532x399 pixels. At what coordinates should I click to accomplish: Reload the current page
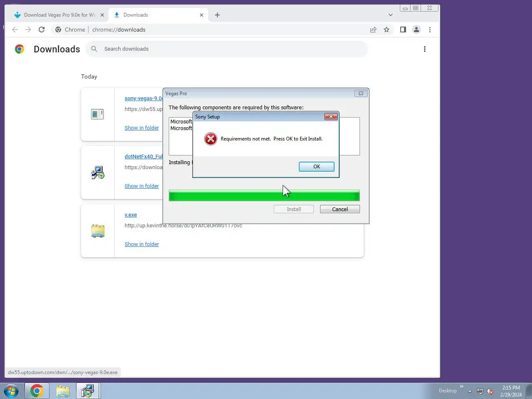pyautogui.click(x=42, y=30)
